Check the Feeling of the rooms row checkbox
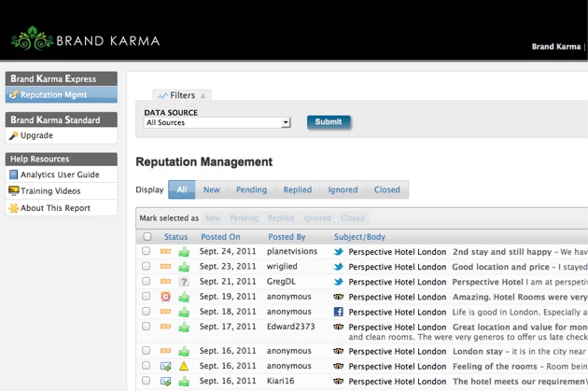Image resolution: width=588 pixels, height=391 pixels. click(146, 366)
